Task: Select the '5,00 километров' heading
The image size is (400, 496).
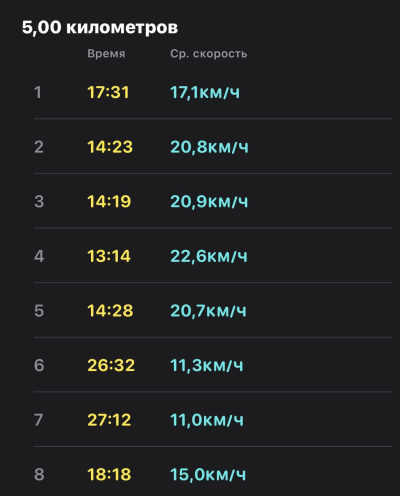Action: pyautogui.click(x=100, y=27)
